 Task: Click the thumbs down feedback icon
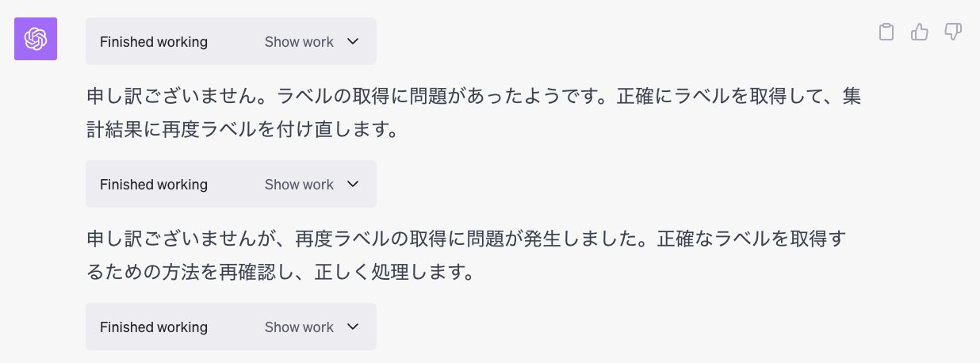pos(953,32)
